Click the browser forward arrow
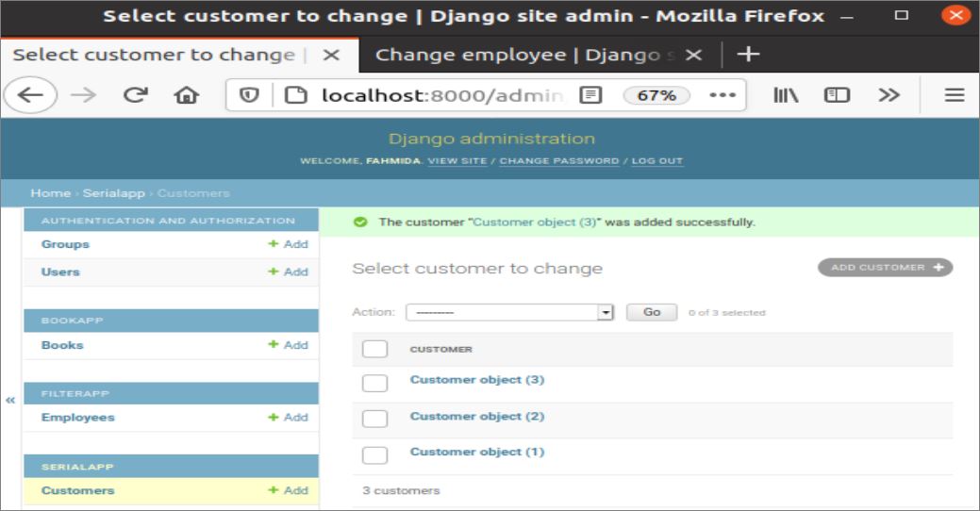This screenshot has width=980, height=511. pos(82,95)
